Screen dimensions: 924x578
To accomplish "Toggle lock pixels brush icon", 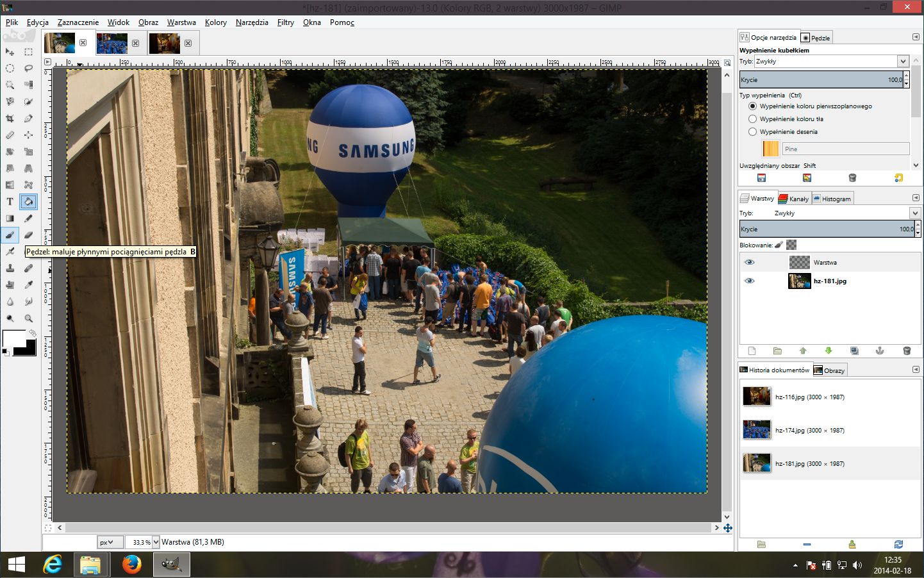I will tap(779, 245).
